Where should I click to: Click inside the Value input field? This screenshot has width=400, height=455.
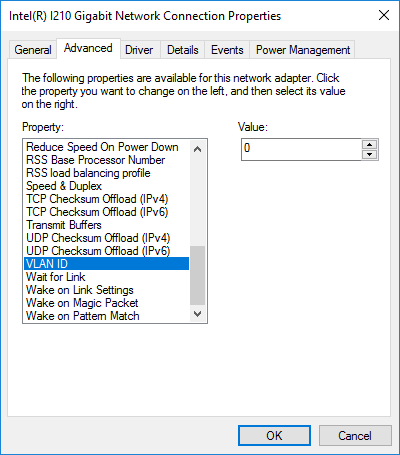point(301,149)
